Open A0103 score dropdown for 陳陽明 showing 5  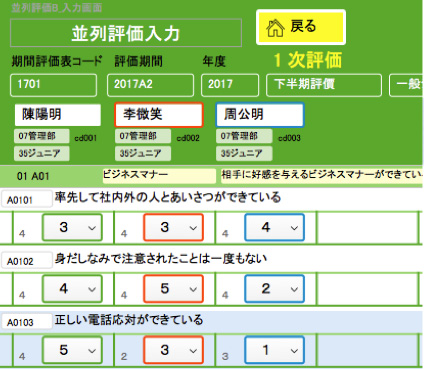[x=72, y=350]
